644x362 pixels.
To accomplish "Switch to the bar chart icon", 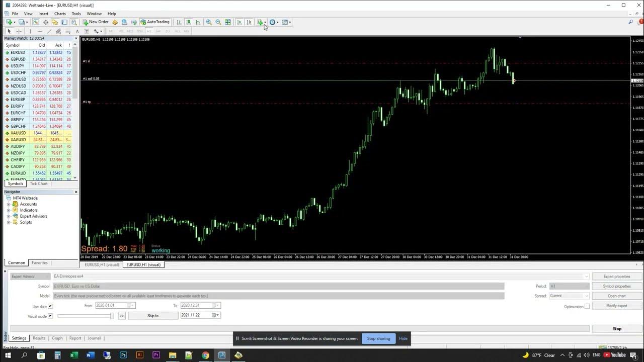I will 179,22.
